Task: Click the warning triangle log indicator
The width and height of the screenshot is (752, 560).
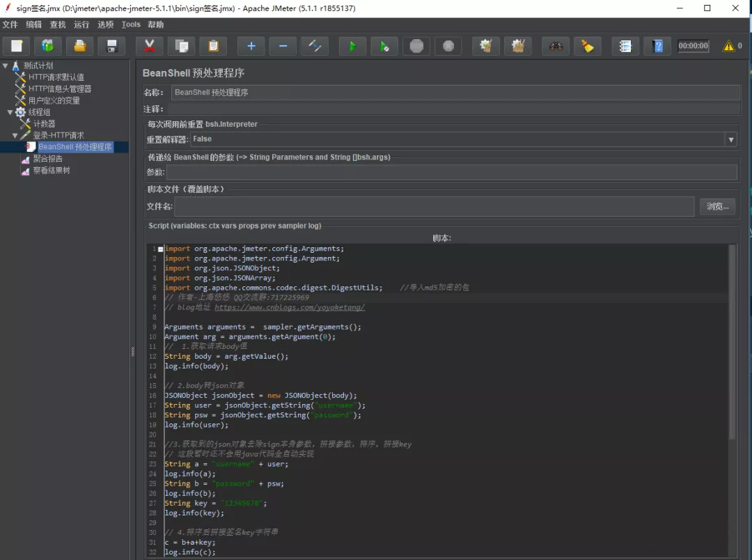Action: (728, 46)
